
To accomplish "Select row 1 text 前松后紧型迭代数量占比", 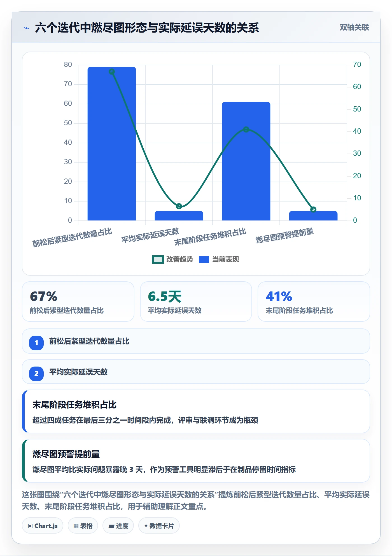I will point(89,341).
